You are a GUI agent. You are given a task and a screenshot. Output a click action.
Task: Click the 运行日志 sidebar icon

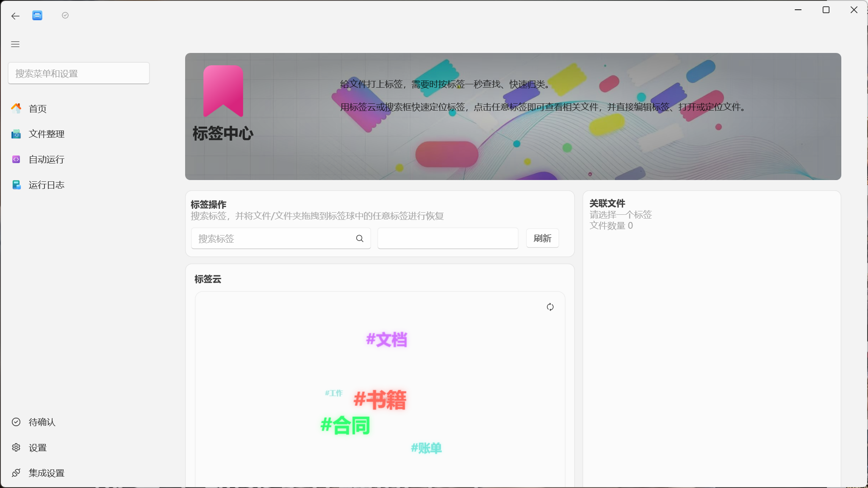tap(16, 185)
